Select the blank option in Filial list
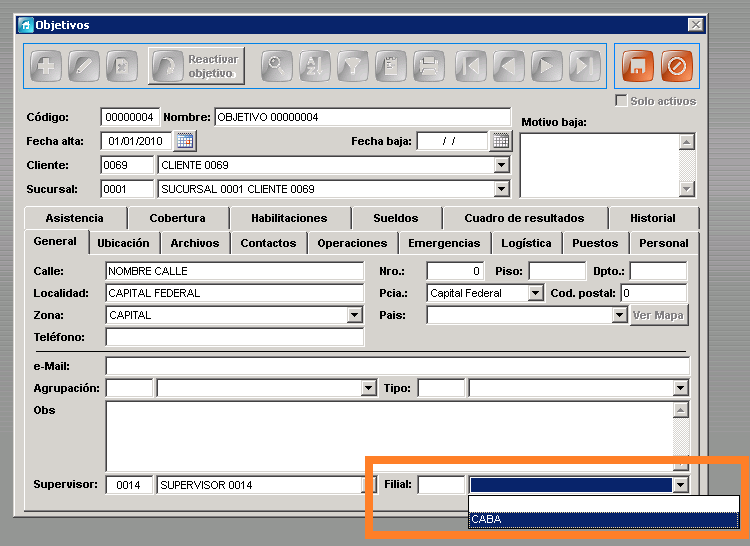 [x=604, y=504]
